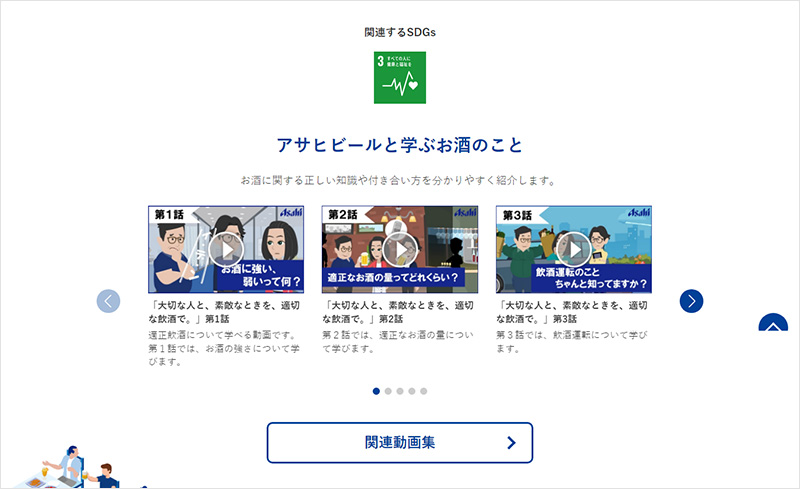Click the アサヒビールと学ぶお酒のこと heading
800x489 pixels.
pyautogui.click(x=399, y=145)
